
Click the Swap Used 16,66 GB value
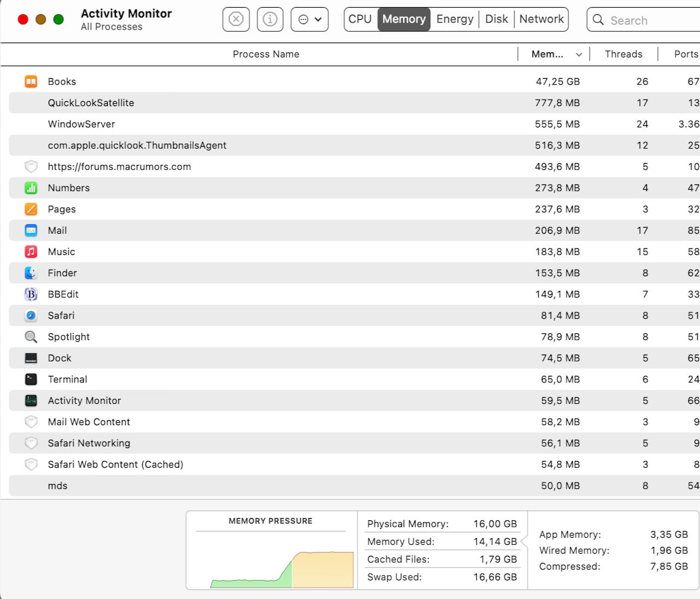tap(495, 577)
